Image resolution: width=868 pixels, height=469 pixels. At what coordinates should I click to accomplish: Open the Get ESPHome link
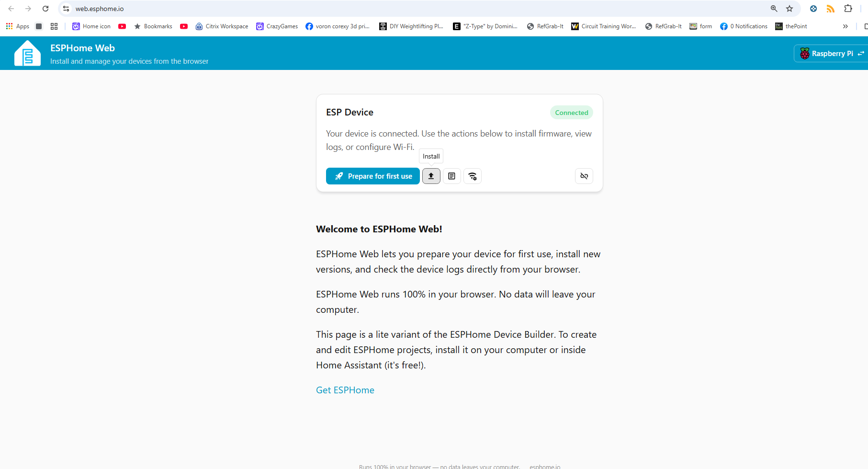[345, 390]
